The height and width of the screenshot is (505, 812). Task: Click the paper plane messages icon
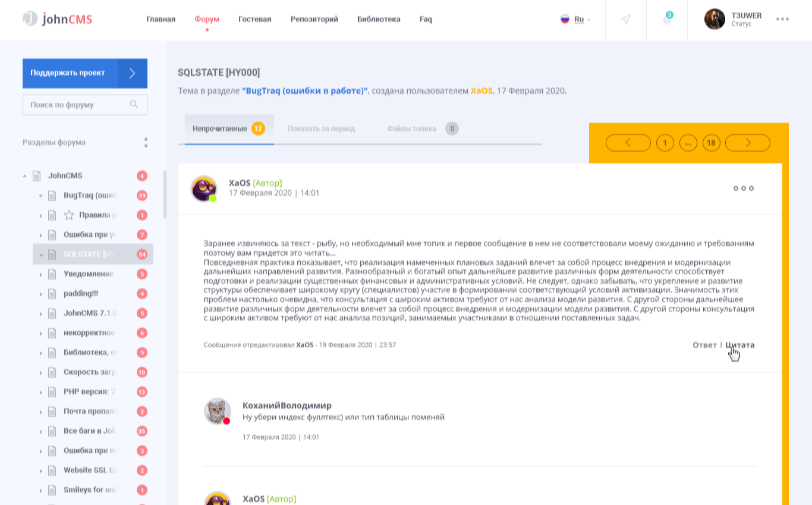point(625,20)
